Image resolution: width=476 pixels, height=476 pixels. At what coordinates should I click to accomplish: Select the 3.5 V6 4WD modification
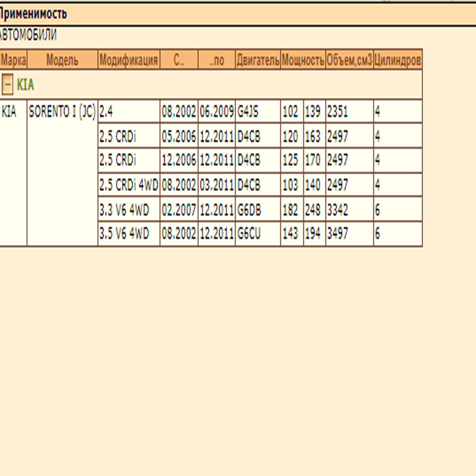(124, 233)
